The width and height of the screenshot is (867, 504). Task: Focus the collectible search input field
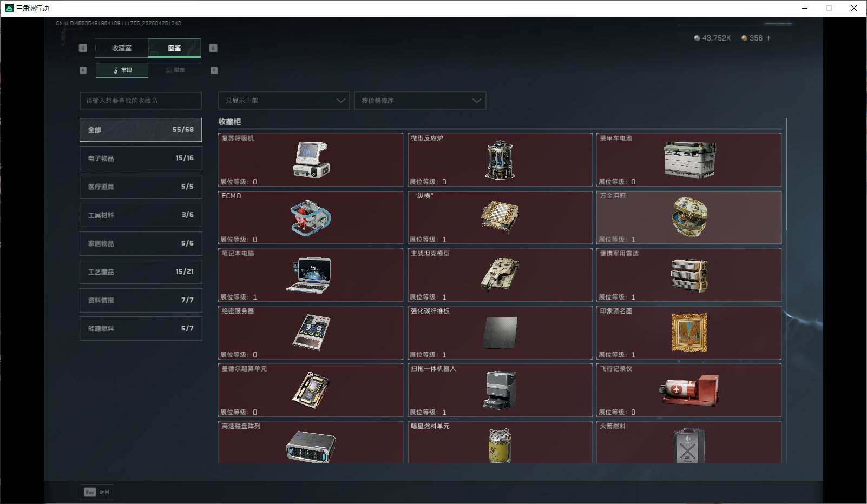tap(141, 101)
